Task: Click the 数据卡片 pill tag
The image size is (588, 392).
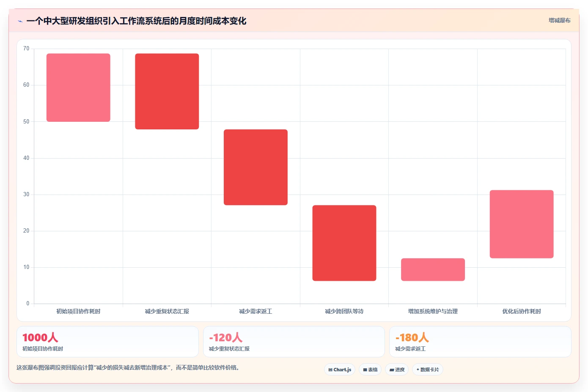Action: pos(428,370)
